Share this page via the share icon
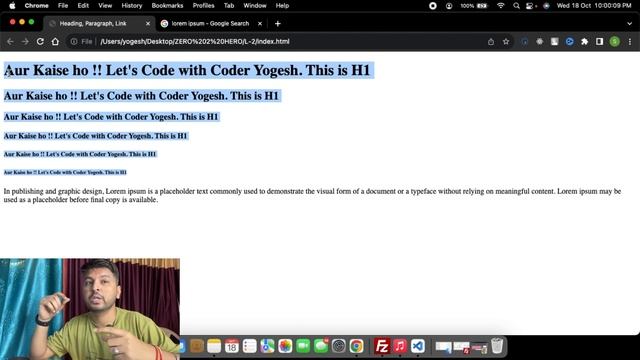640x360 pixels. pos(491,42)
